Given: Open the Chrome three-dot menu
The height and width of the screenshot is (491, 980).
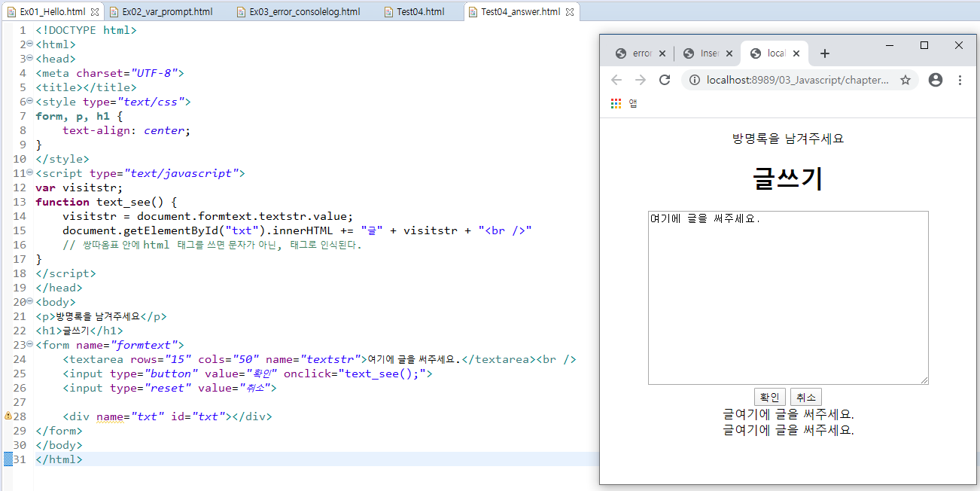Looking at the screenshot, I should pos(960,80).
